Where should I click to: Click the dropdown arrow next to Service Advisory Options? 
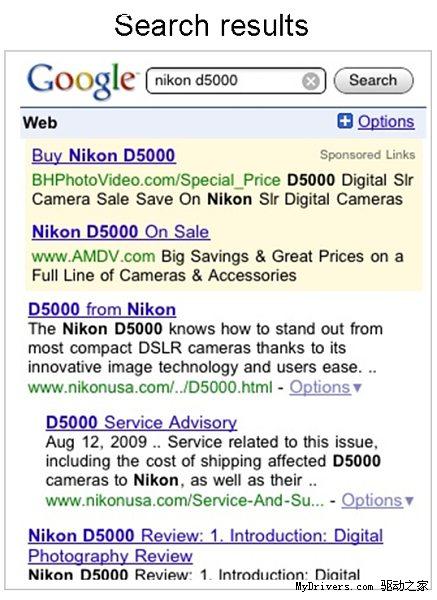[409, 501]
